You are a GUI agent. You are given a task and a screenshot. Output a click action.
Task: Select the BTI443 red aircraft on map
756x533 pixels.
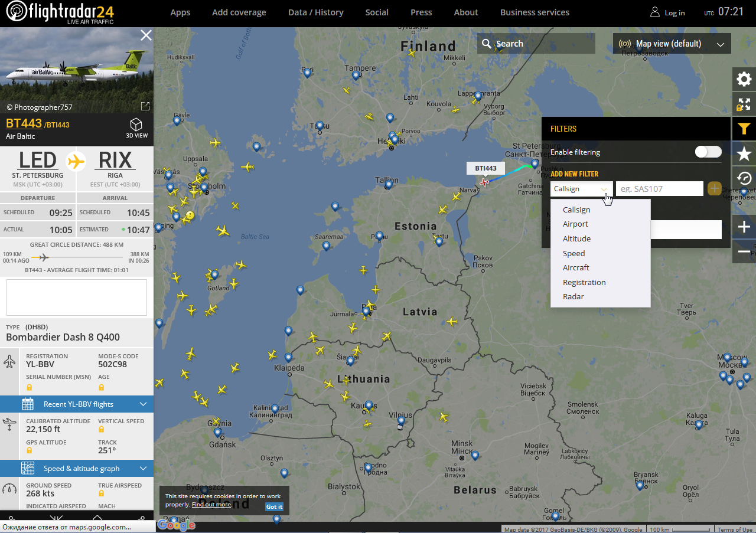pyautogui.click(x=485, y=182)
